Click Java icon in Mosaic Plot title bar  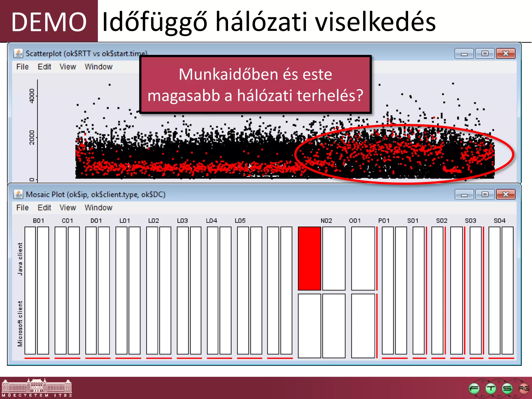click(x=18, y=194)
